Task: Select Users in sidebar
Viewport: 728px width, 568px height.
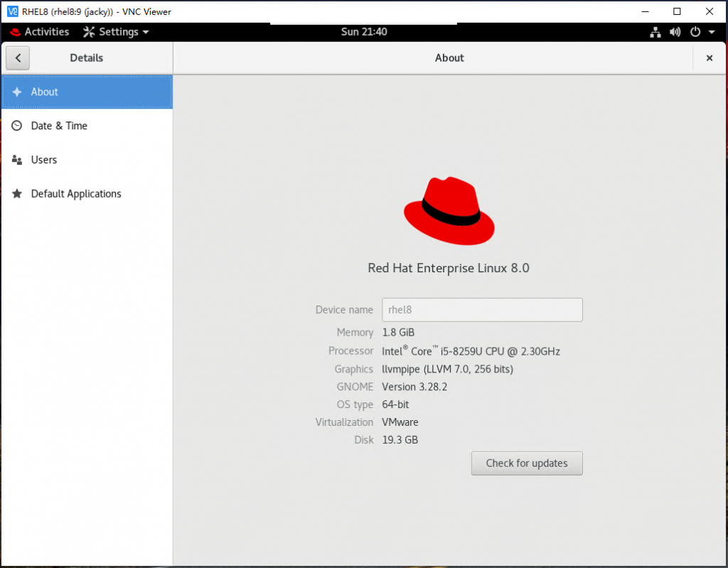Action: point(87,160)
